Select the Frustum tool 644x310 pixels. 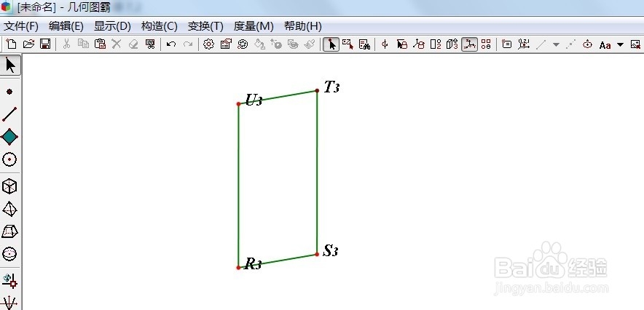tap(9, 231)
